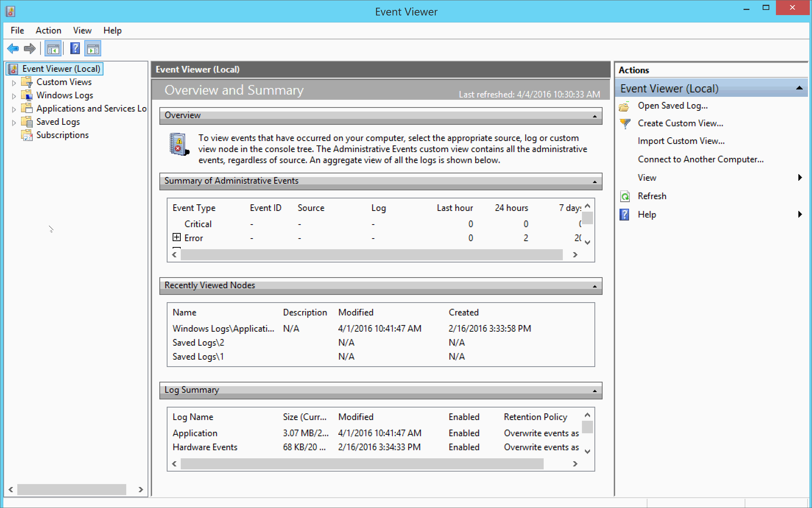
Task: Click the Open Saved Log folder icon
Action: [x=624, y=106]
